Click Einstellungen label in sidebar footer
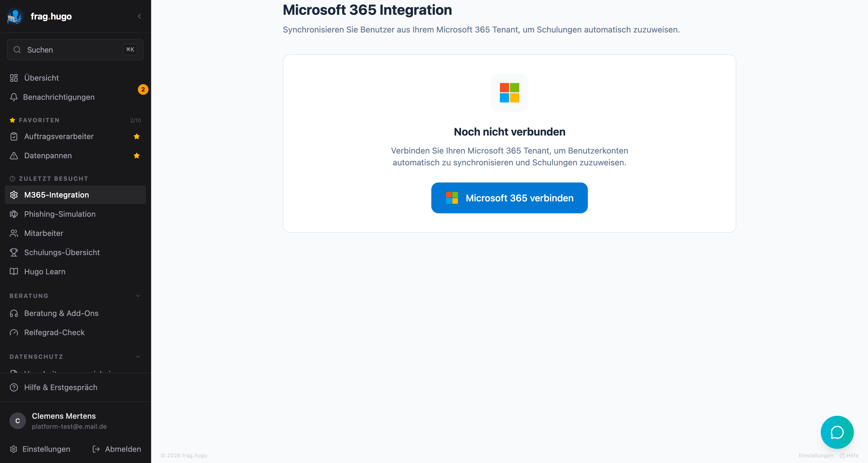This screenshot has height=463, width=868. 46,449
